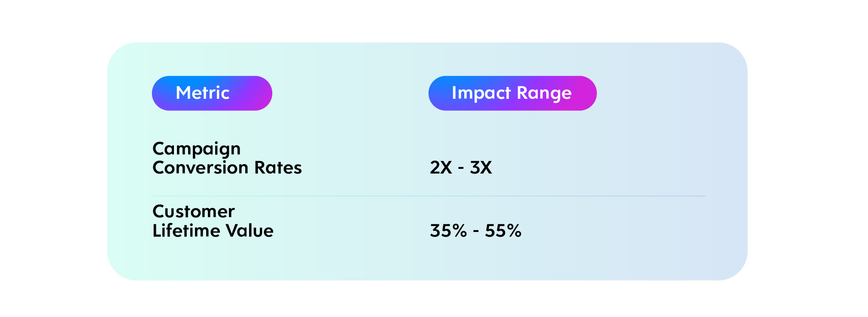Click the letter M in Metric
Image resolution: width=868 pixels, height=317 pixels.
pos(184,93)
